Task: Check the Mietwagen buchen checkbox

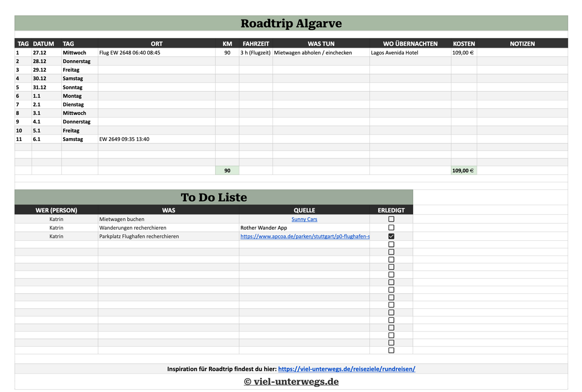Action: tap(391, 219)
